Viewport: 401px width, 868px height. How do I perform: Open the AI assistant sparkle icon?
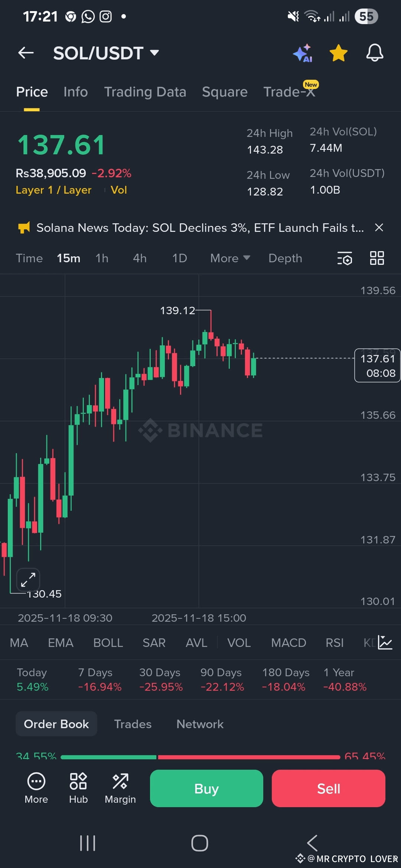click(303, 53)
